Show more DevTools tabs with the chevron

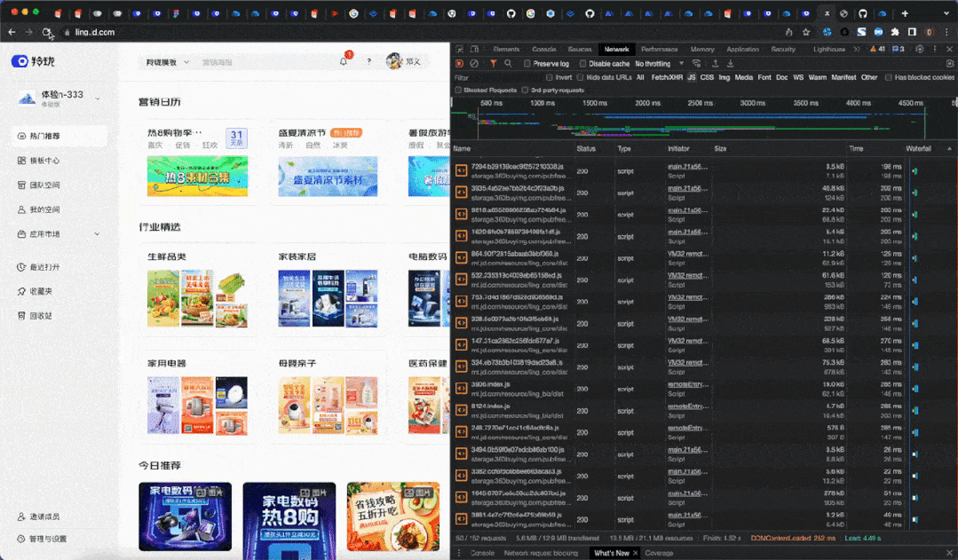click(857, 50)
